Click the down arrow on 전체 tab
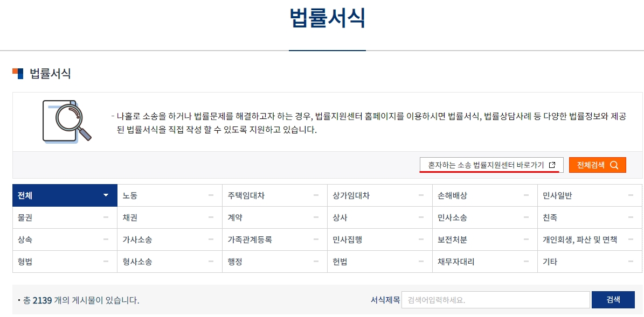The image size is (644, 317). point(106,195)
